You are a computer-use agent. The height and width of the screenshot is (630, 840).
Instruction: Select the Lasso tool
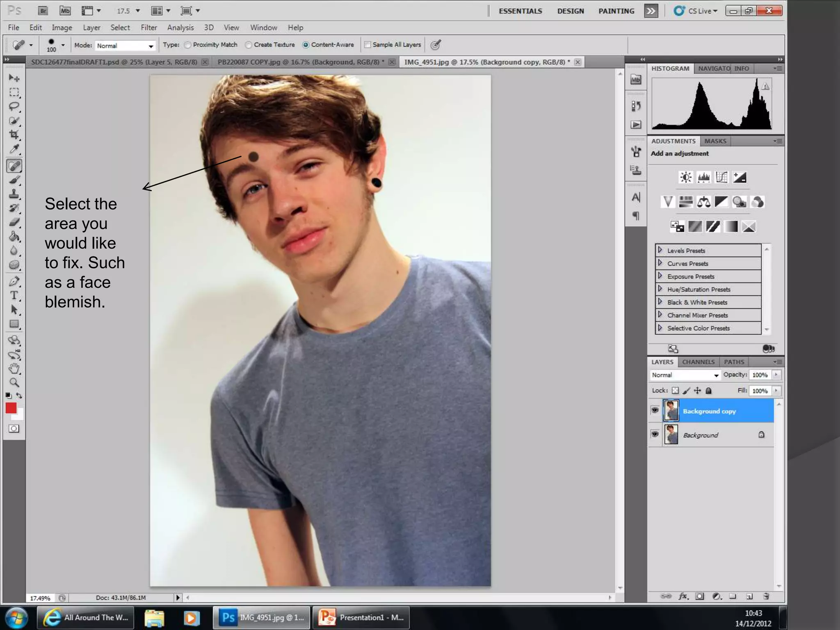(x=14, y=107)
